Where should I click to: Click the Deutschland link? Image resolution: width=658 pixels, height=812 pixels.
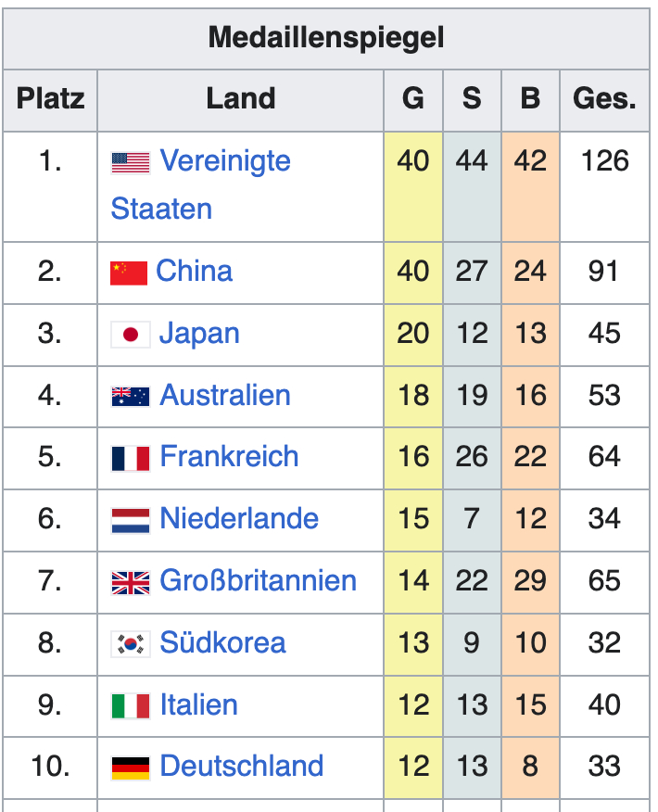(x=241, y=767)
